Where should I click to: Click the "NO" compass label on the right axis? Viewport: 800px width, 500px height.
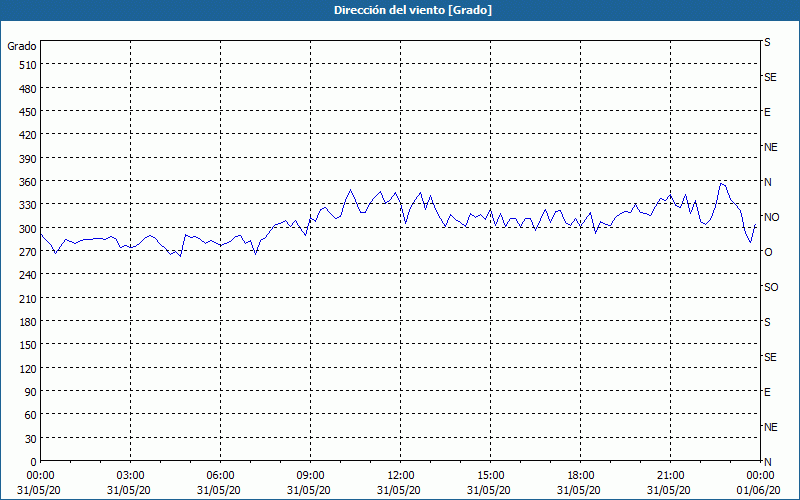[771, 217]
